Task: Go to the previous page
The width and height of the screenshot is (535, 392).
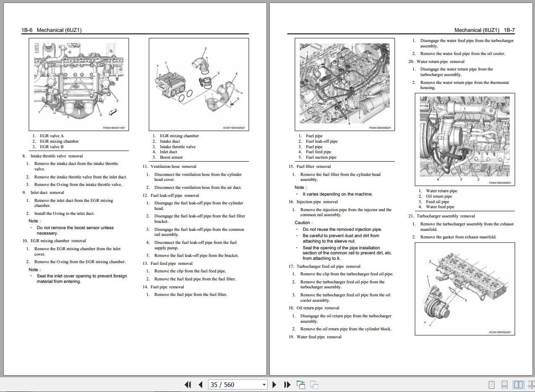Action: click(x=201, y=384)
